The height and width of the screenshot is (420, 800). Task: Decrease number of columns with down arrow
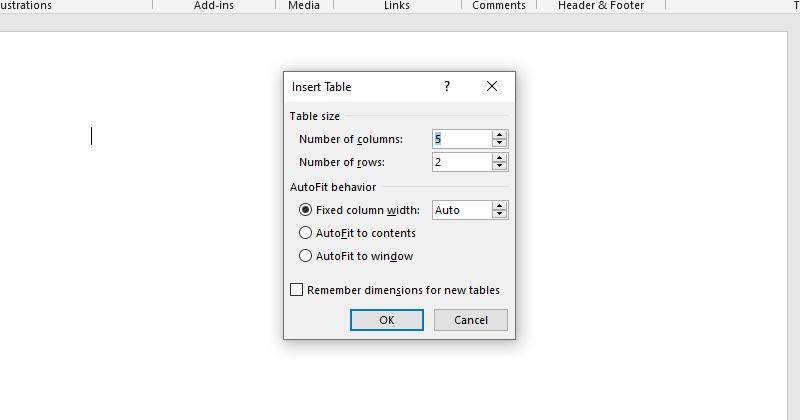click(x=499, y=143)
